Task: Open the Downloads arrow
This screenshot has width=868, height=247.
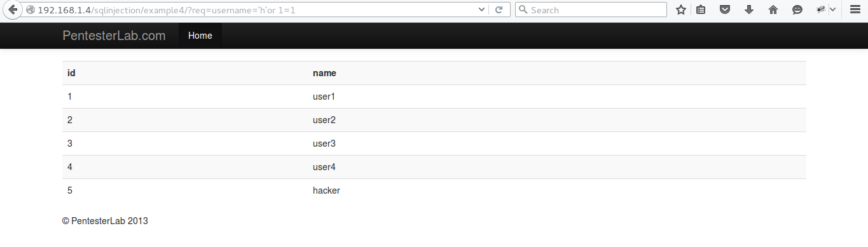Action: (749, 10)
